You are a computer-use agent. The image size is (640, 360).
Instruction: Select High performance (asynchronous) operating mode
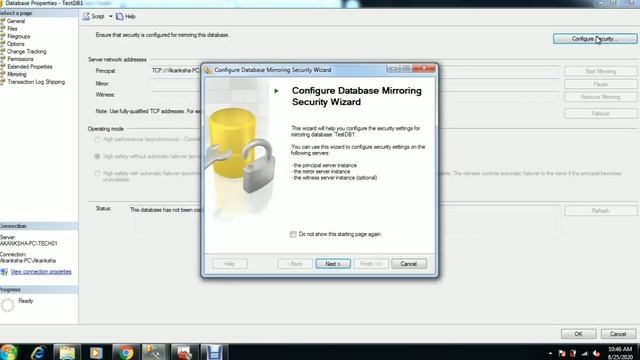pyautogui.click(x=97, y=140)
